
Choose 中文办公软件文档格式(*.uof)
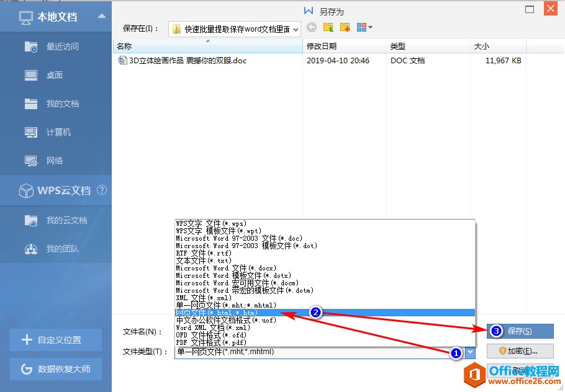[x=325, y=320]
